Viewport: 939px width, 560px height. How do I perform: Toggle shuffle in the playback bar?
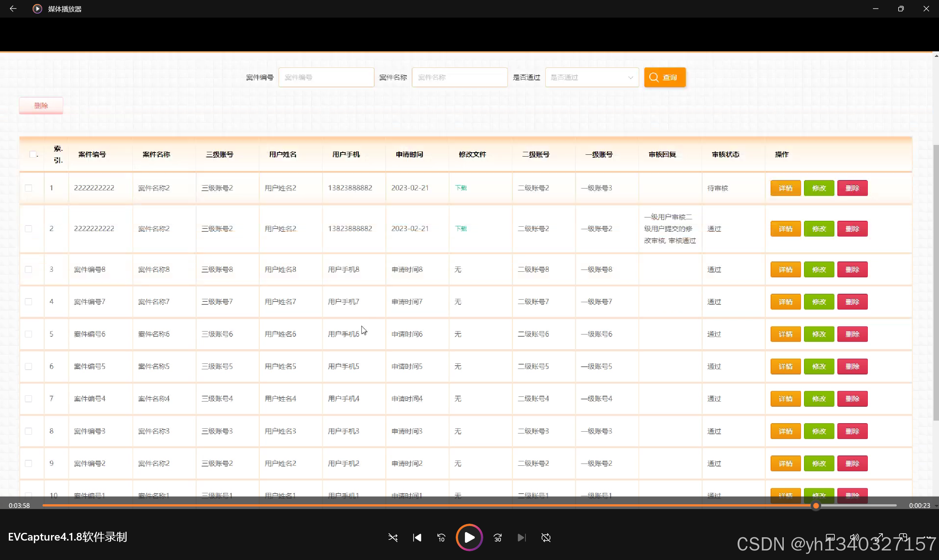[x=393, y=537]
